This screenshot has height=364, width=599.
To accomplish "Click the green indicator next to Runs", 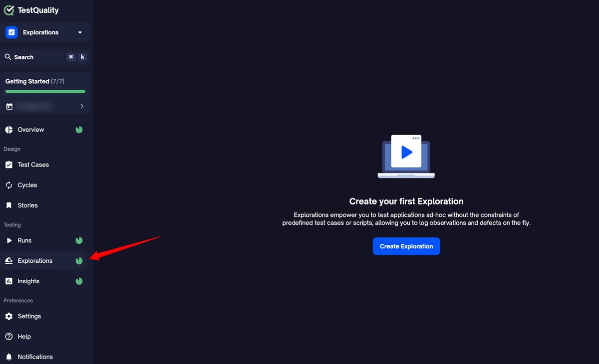I will [x=79, y=240].
